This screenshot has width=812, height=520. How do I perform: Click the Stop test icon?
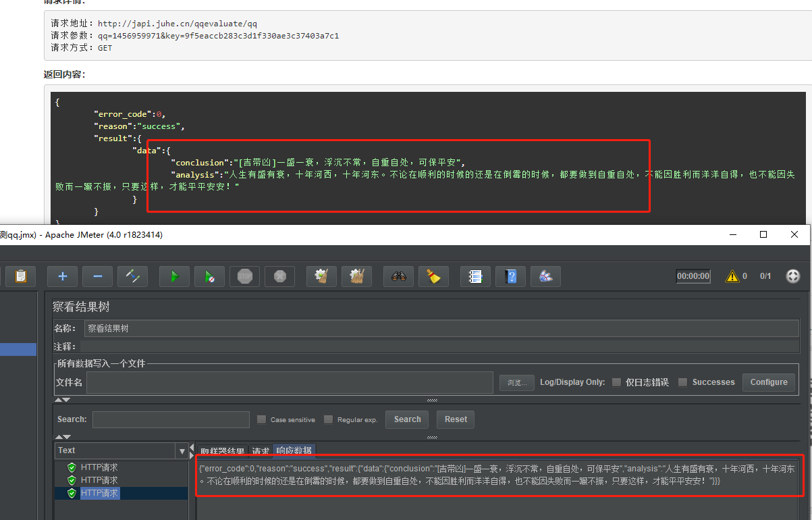point(245,276)
